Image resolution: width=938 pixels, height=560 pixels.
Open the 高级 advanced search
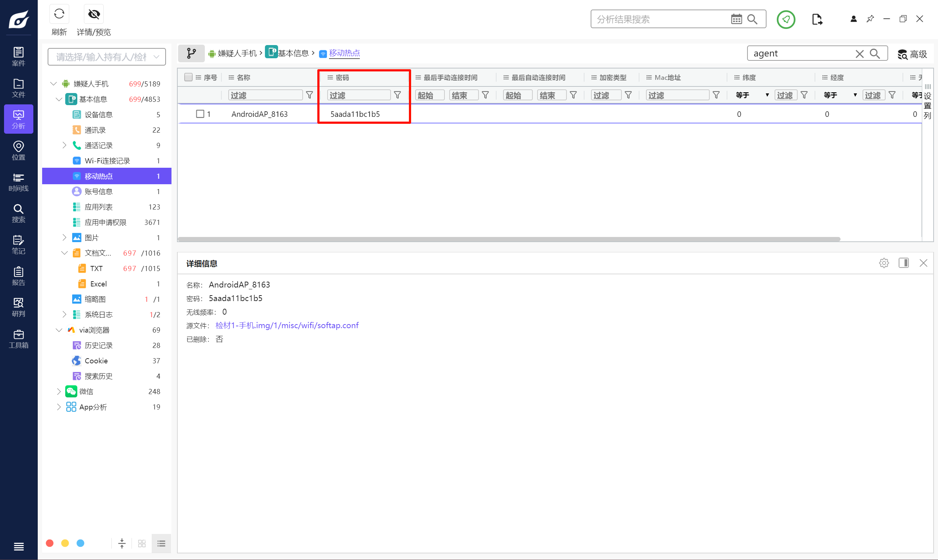pyautogui.click(x=912, y=54)
